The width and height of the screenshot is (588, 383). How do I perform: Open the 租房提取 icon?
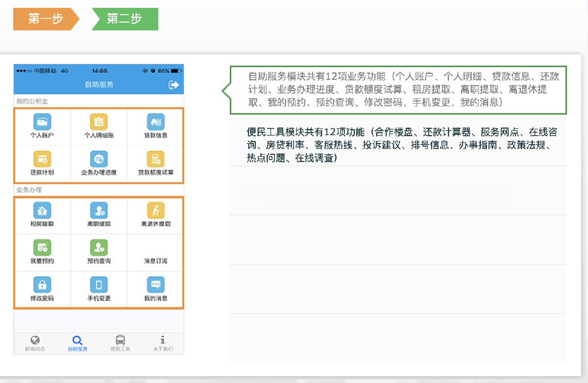[42, 211]
